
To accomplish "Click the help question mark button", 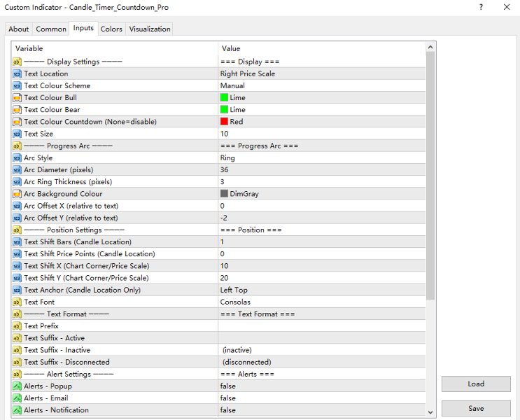I will [x=481, y=7].
